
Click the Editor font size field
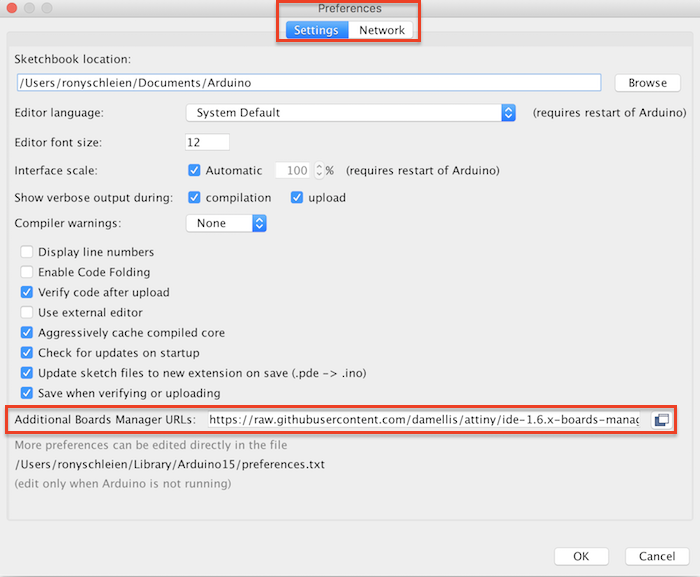(x=208, y=142)
